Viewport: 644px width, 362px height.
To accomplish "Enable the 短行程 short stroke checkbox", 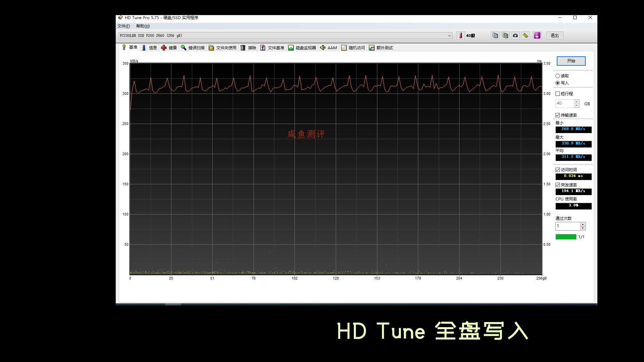I will [557, 94].
